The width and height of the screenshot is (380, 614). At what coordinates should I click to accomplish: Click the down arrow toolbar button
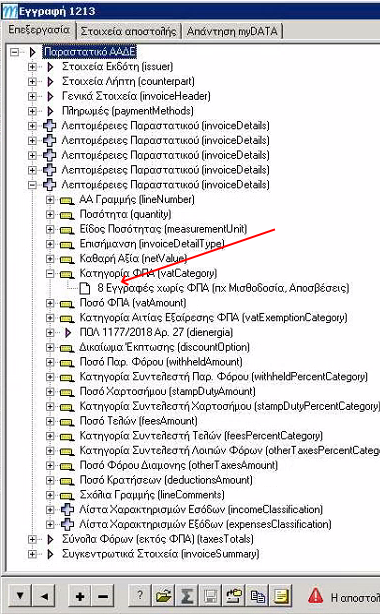(x=20, y=596)
